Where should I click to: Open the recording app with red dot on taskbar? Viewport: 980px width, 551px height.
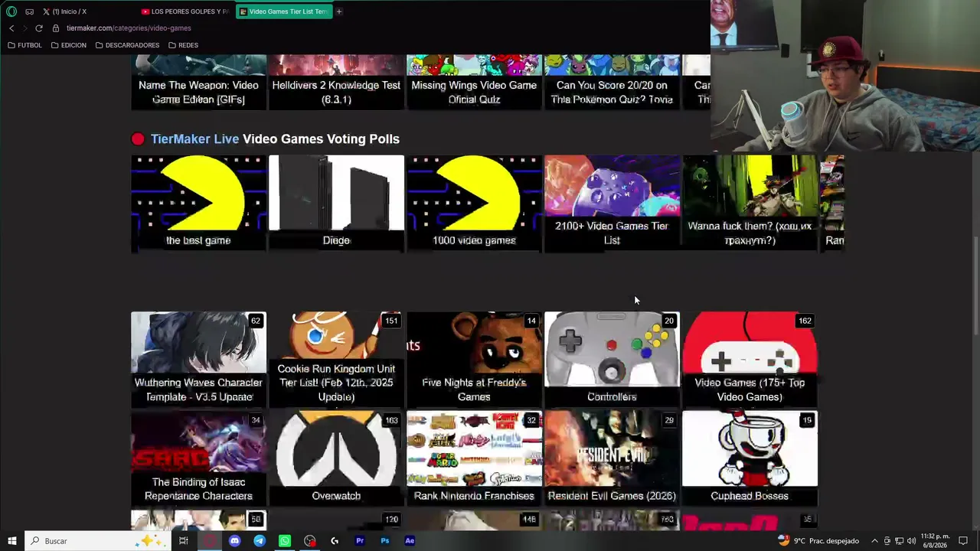click(309, 541)
